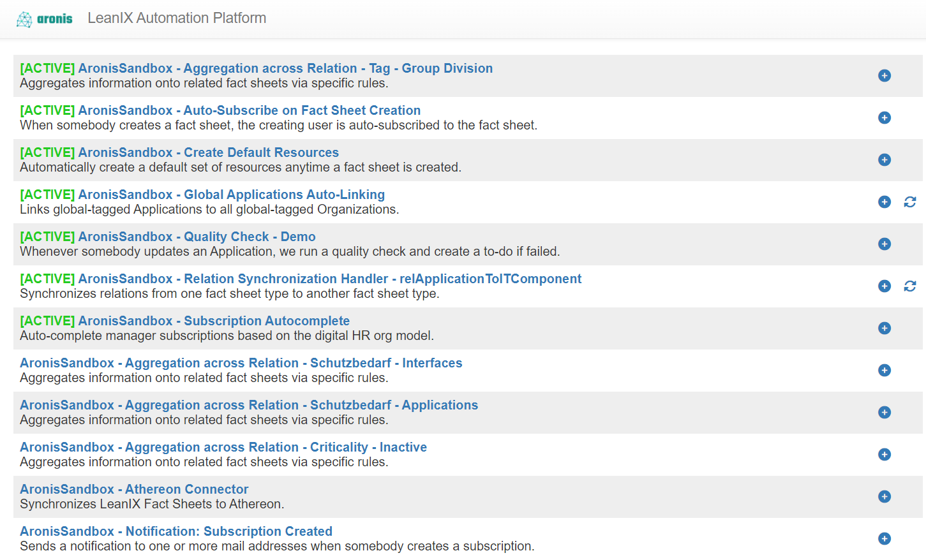Click the plus icon for Athereon Connector
The width and height of the screenshot is (926, 560).
coord(885,497)
